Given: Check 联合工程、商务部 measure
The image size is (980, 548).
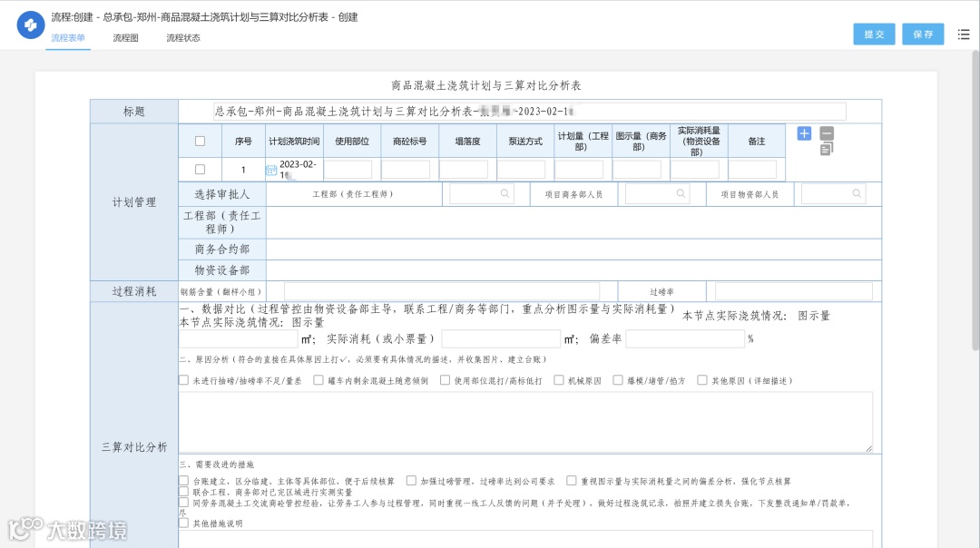Looking at the screenshot, I should point(183,492).
